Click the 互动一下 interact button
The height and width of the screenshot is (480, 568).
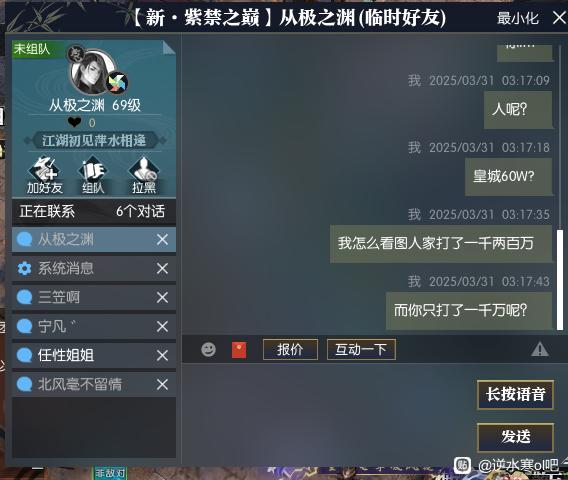361,350
